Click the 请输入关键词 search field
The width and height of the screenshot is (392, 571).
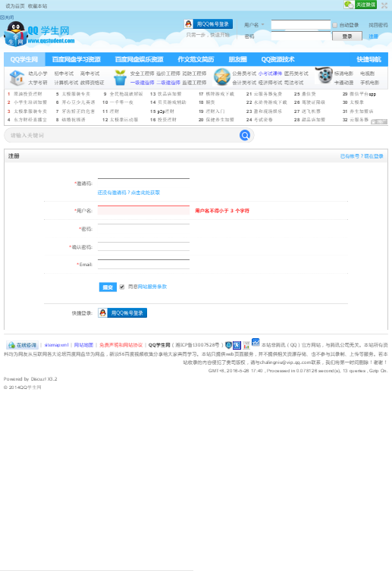tap(122, 136)
